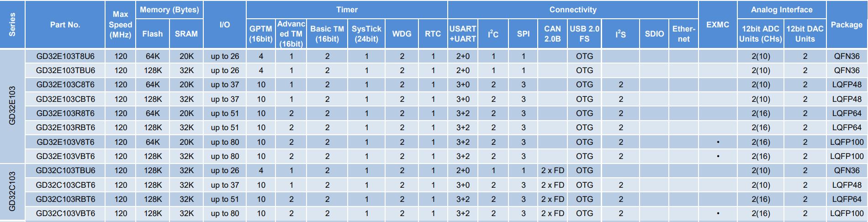Click the 2 x FD cell for GD32C103TBU6
868x222 pixels.
(x=552, y=170)
